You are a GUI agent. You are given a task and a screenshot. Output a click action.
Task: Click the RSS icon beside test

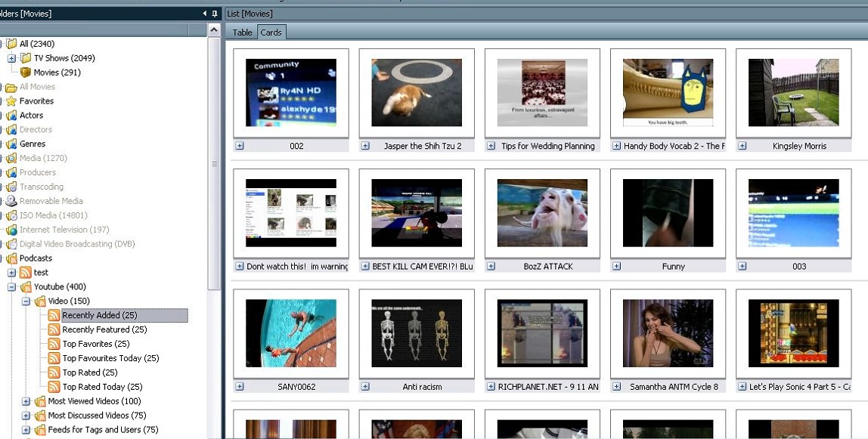(x=26, y=273)
